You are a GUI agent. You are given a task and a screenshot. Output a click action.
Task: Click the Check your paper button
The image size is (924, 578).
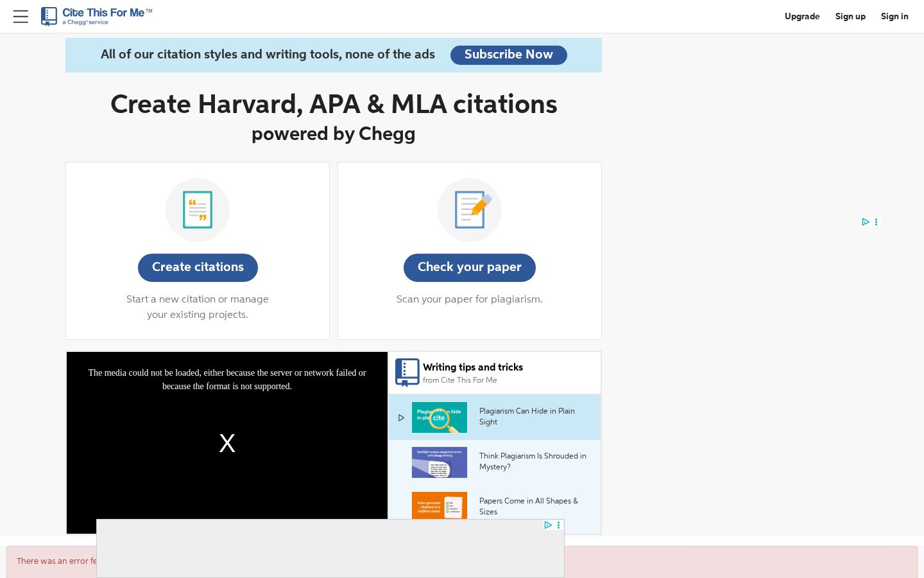(470, 267)
